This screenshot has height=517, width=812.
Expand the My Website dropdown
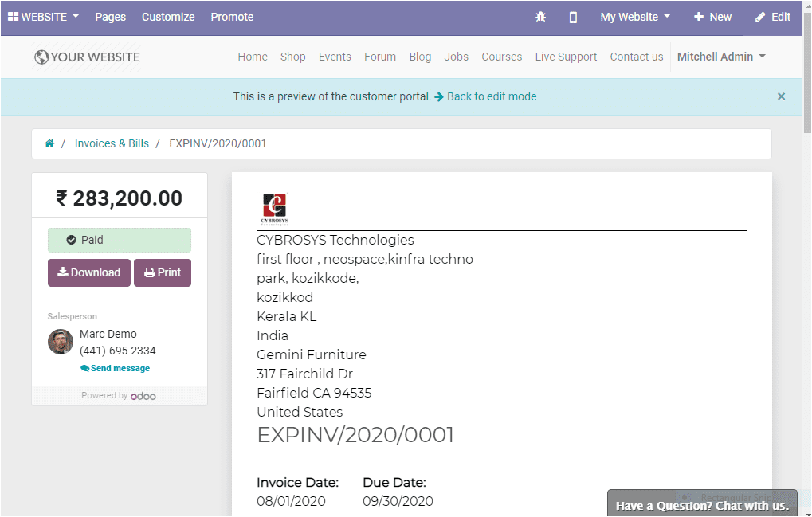point(635,17)
